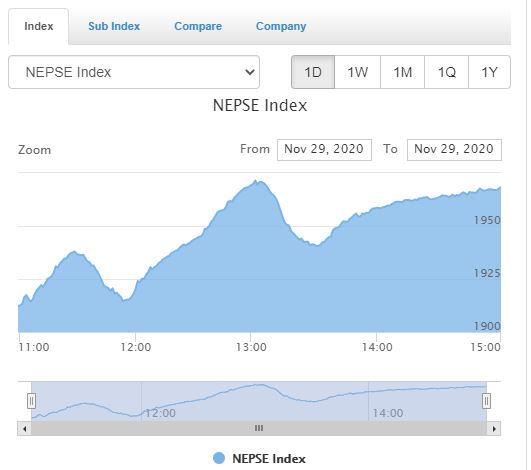Click the 12:00 label in the navigator
The width and height of the screenshot is (531, 470).
pos(160,413)
